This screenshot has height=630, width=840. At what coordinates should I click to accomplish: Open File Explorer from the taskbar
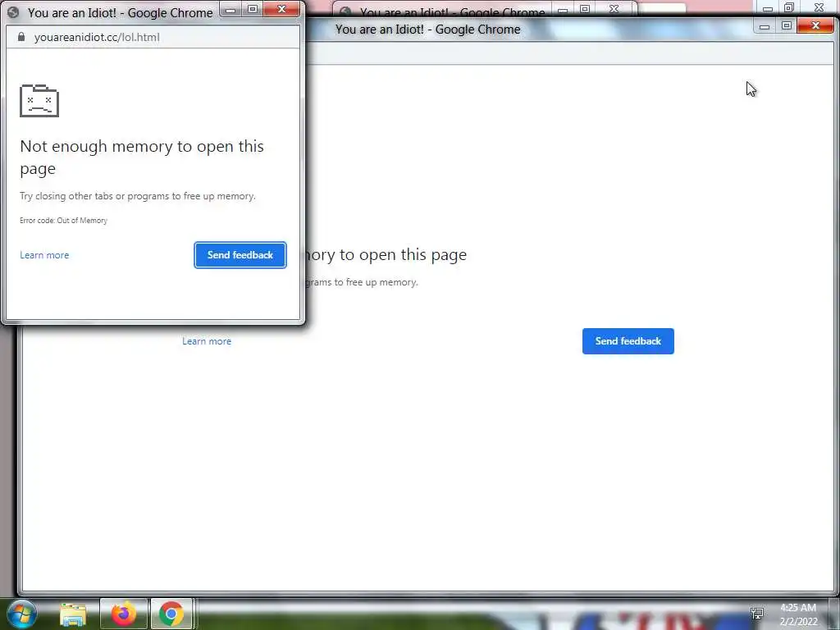pyautogui.click(x=73, y=614)
